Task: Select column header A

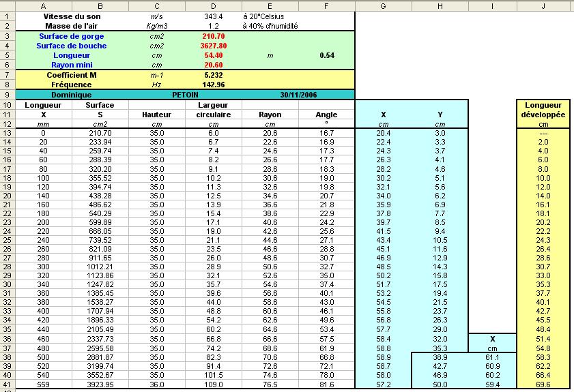Action: [x=44, y=6]
